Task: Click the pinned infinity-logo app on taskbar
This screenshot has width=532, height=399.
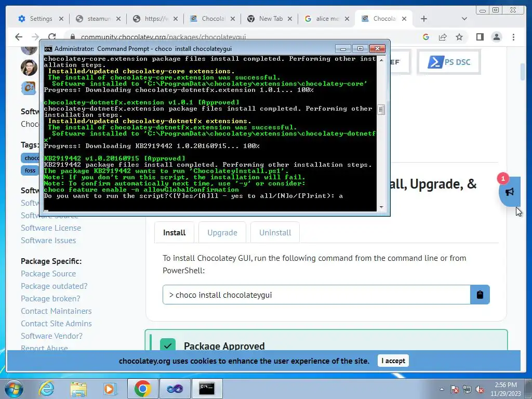Action: pyautogui.click(x=175, y=389)
